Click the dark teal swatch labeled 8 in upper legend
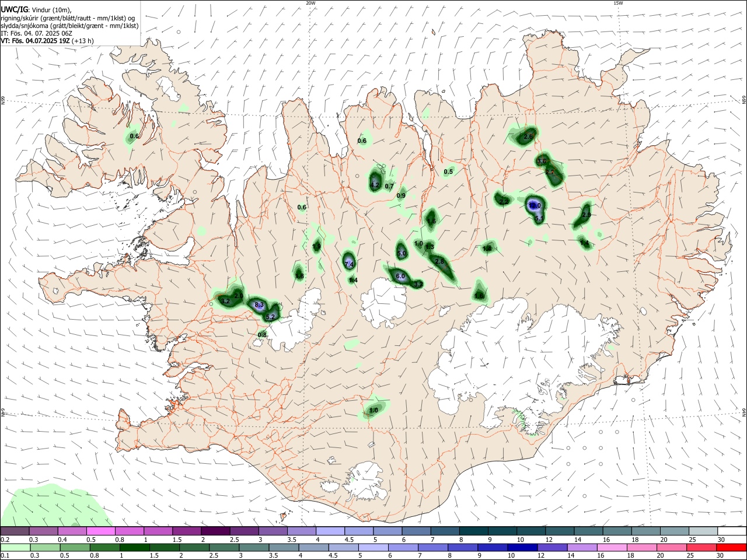Image resolution: width=747 pixels, height=560 pixels. pos(473,531)
